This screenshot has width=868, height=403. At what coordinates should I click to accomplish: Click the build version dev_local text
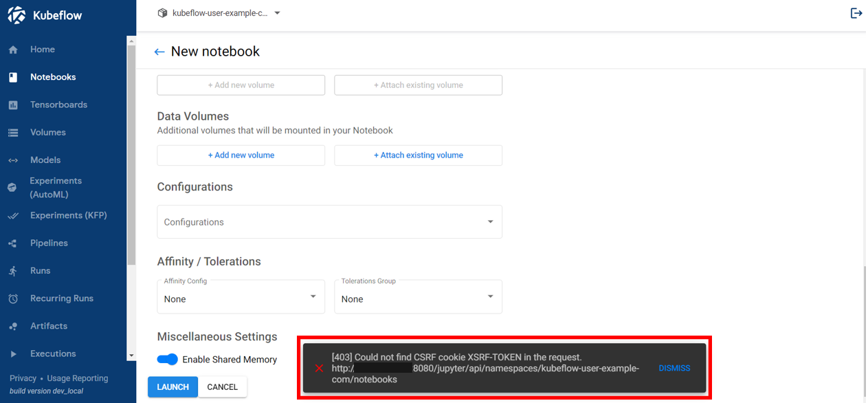(x=46, y=391)
